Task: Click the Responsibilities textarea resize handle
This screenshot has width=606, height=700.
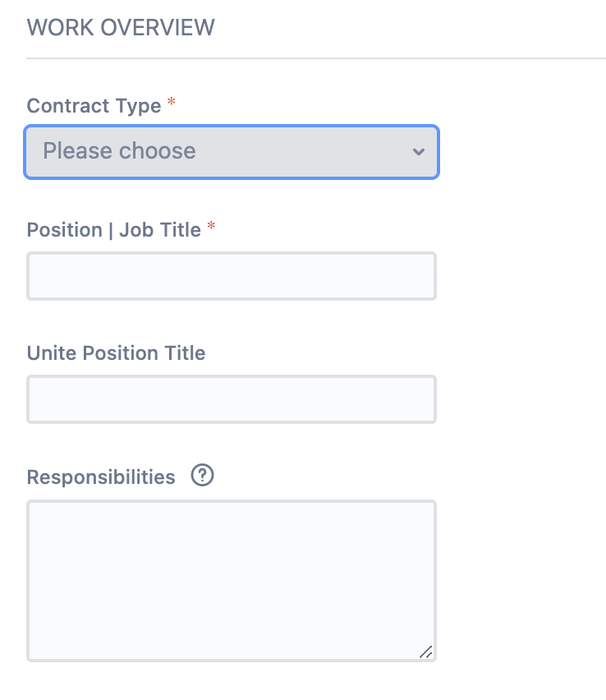Action: point(426,652)
